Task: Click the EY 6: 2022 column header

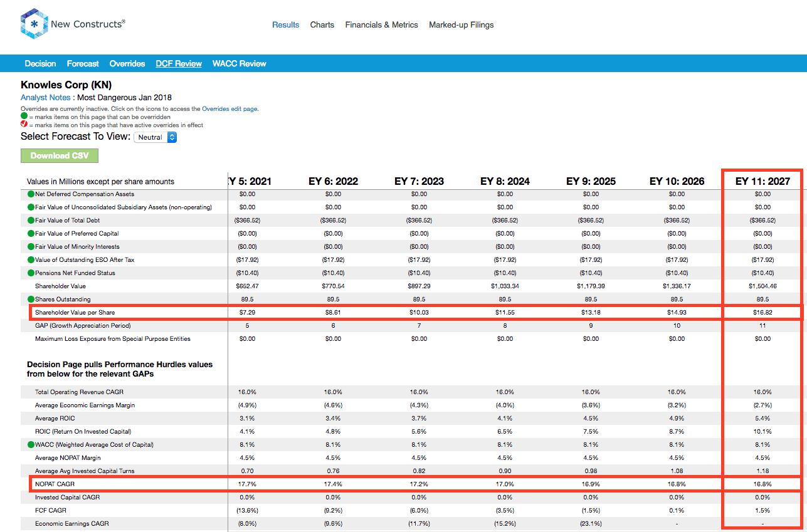Action: pyautogui.click(x=333, y=182)
